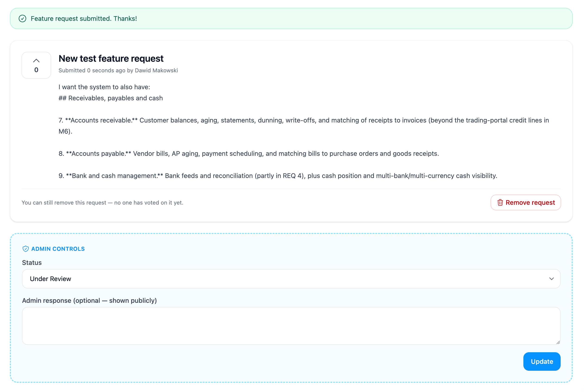Screen dimensions: 584x392
Task: Click the Status dropdown chevron arrow
Action: coord(551,279)
